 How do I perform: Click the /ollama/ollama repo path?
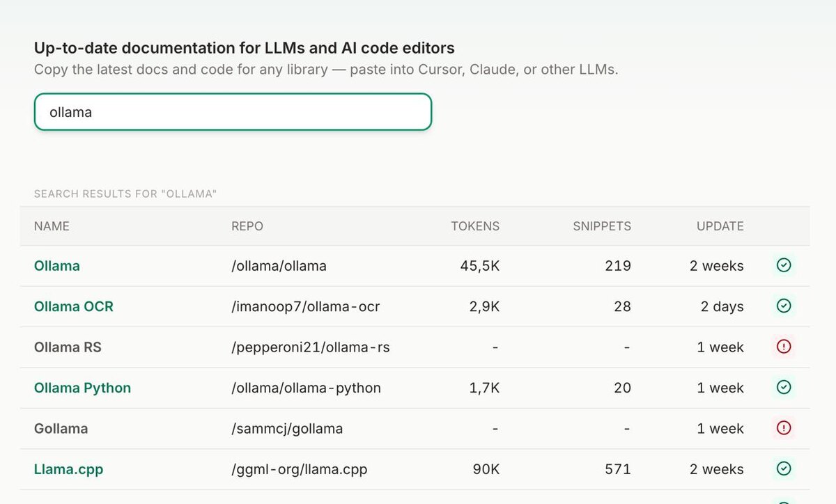pyautogui.click(x=279, y=266)
